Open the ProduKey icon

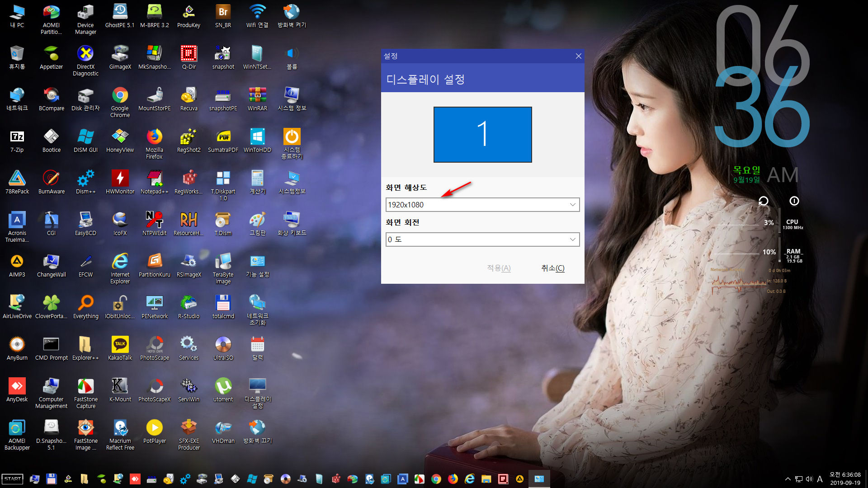click(x=189, y=16)
